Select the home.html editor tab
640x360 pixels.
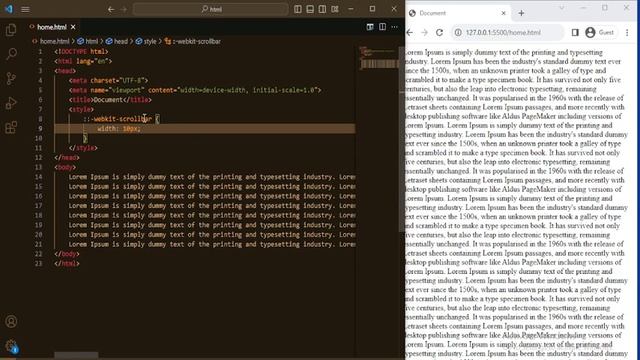coord(51,27)
